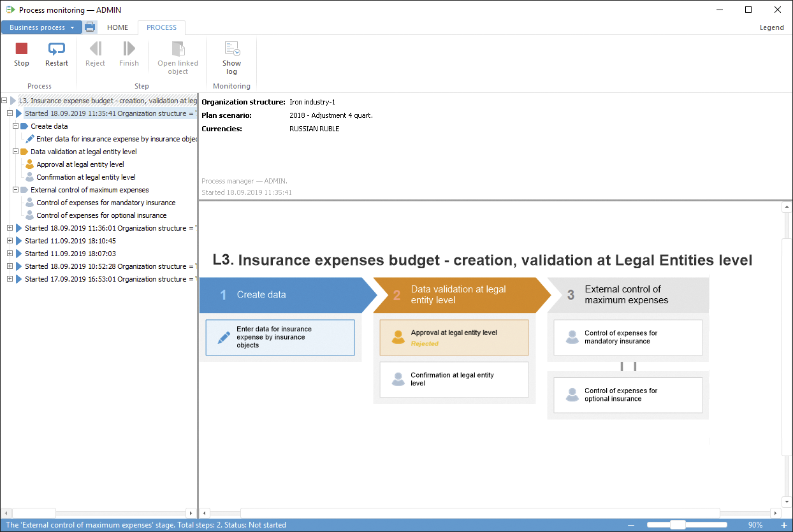Click the Finish step icon
This screenshot has width=793, height=532.
click(129, 49)
